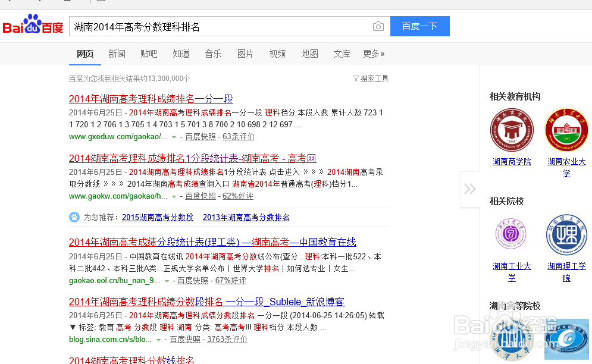Expand dropdown arrow next to www.gxeduw.com URL
The image size is (592, 364).
click(x=174, y=137)
